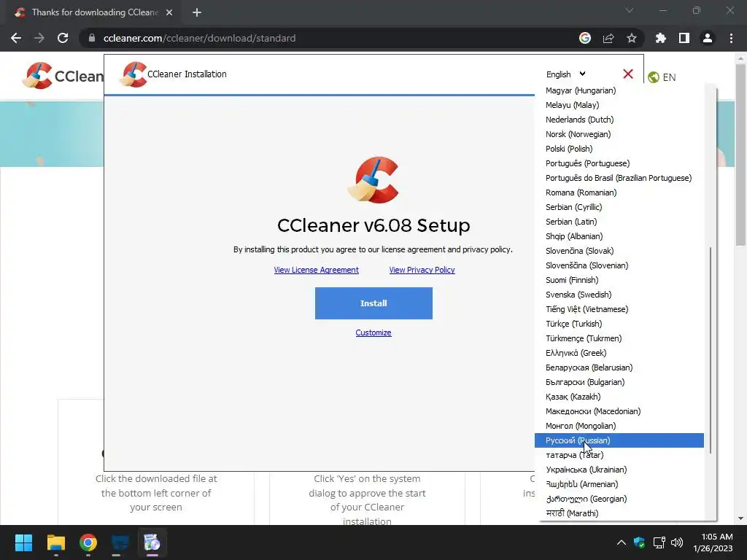
Task: Open a new browser tab
Action: coord(197,12)
